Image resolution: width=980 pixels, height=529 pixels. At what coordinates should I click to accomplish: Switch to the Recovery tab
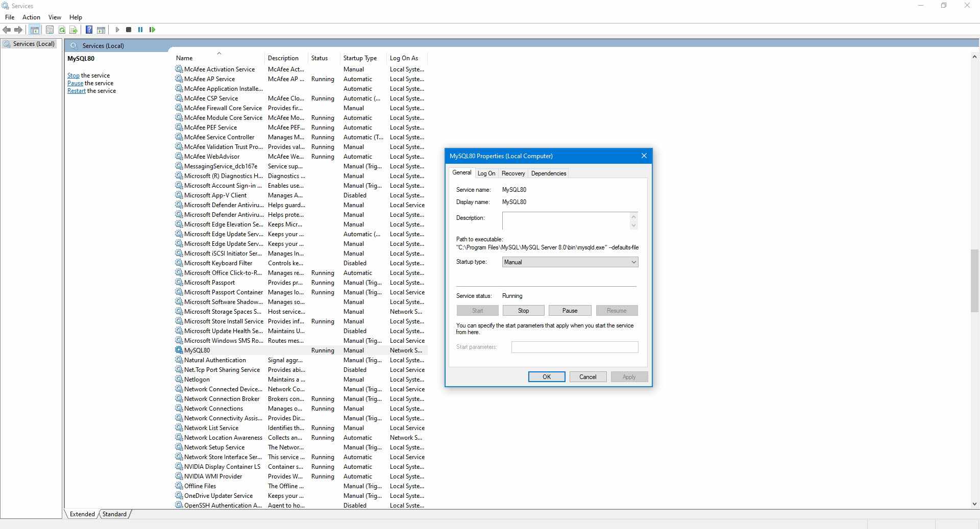513,173
